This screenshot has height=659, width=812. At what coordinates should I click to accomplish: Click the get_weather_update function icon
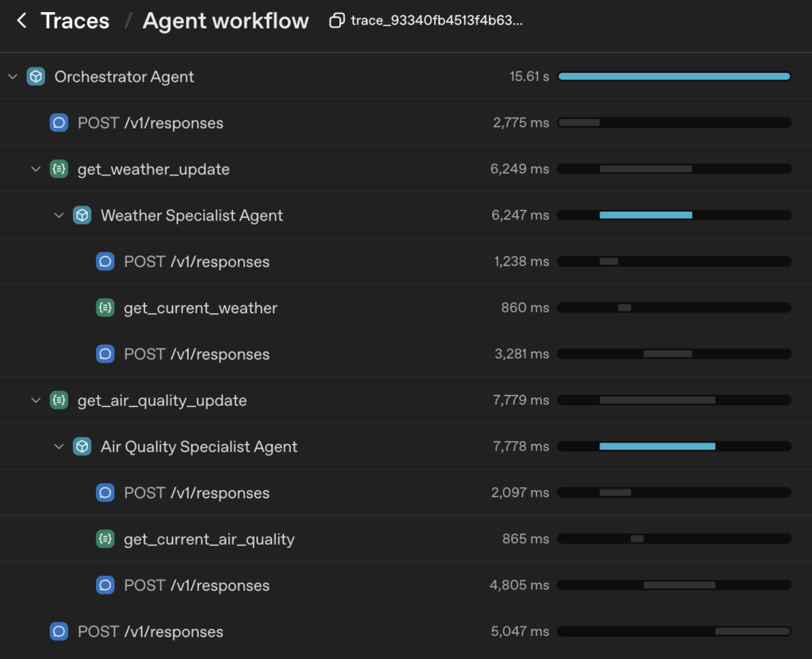59,169
